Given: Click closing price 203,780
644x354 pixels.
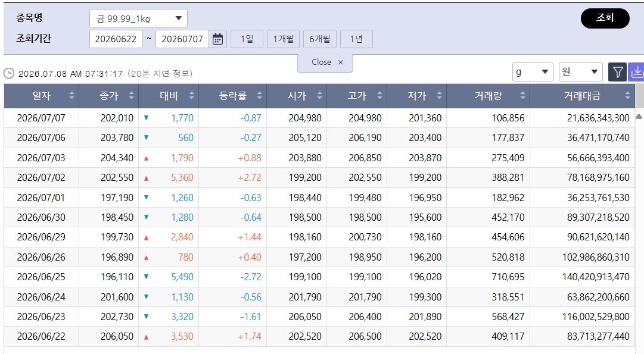Looking at the screenshot, I should coord(117,138).
